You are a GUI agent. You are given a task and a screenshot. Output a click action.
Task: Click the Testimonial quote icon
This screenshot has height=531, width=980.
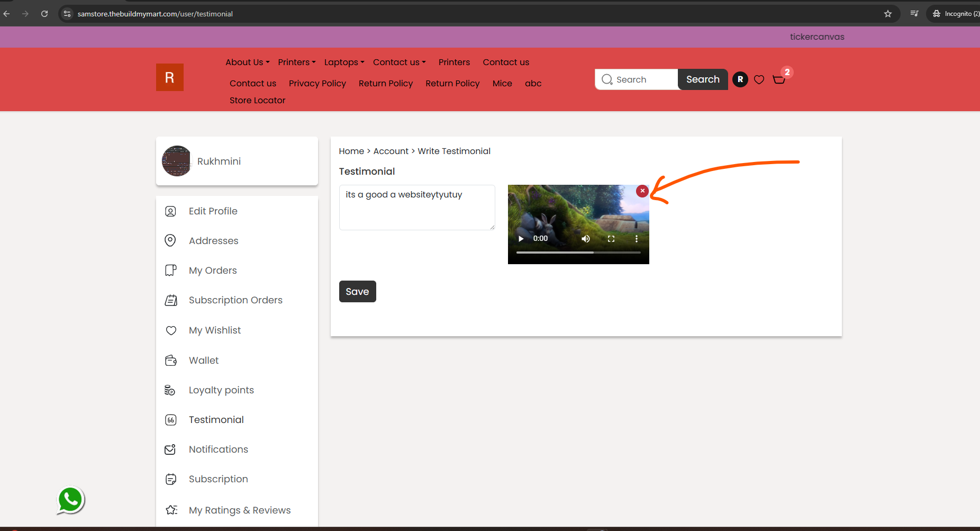pyautogui.click(x=171, y=420)
